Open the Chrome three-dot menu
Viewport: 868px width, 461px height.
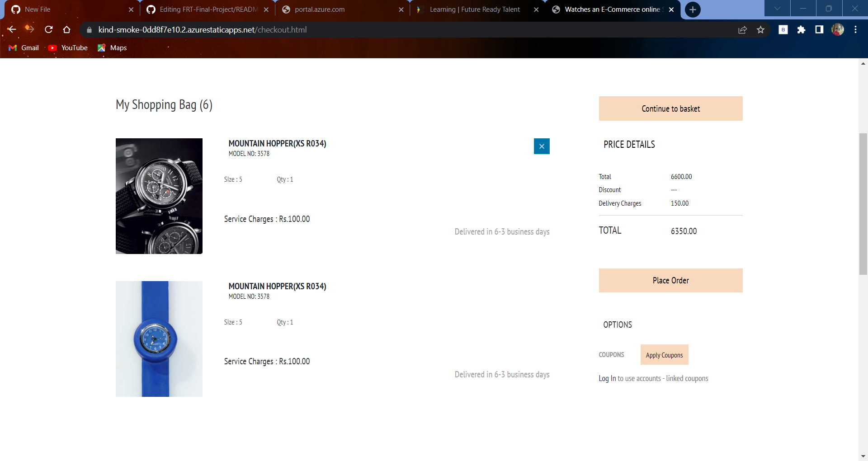pyautogui.click(x=855, y=29)
